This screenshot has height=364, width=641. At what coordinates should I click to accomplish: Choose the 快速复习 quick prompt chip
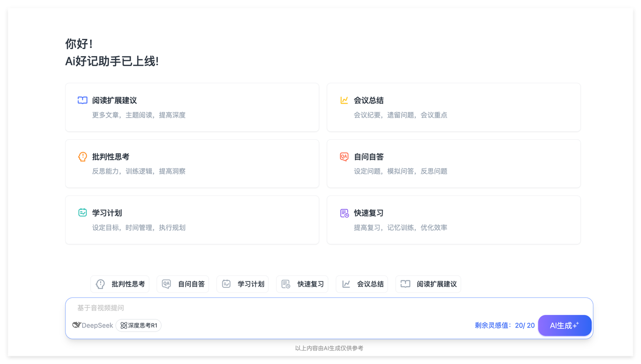pyautogui.click(x=302, y=284)
